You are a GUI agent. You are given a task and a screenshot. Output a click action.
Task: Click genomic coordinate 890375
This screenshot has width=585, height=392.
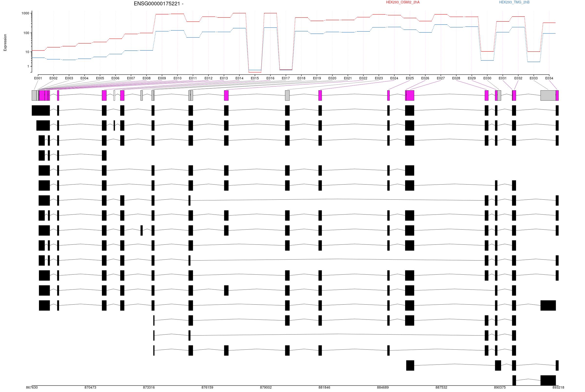click(500, 388)
